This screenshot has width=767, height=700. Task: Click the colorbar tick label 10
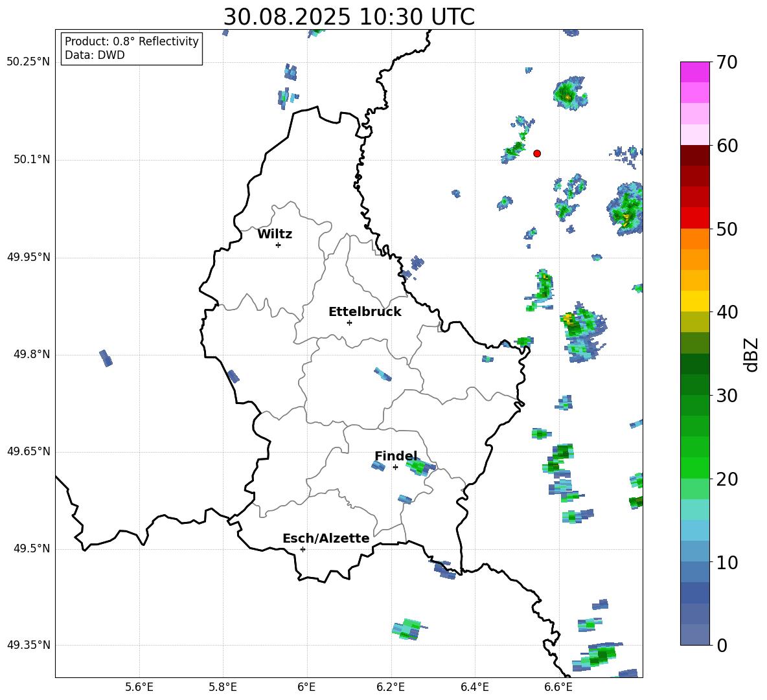coord(727,562)
